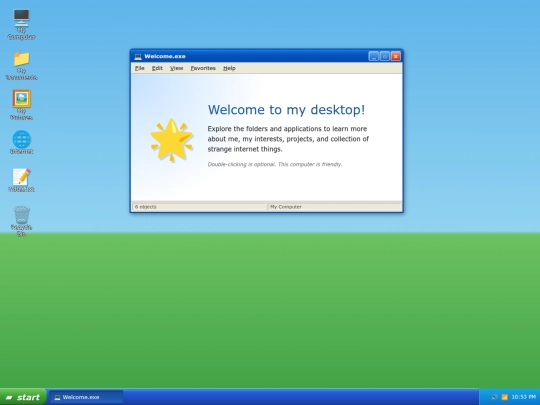
Task: Click the start button
Action: tap(23, 397)
